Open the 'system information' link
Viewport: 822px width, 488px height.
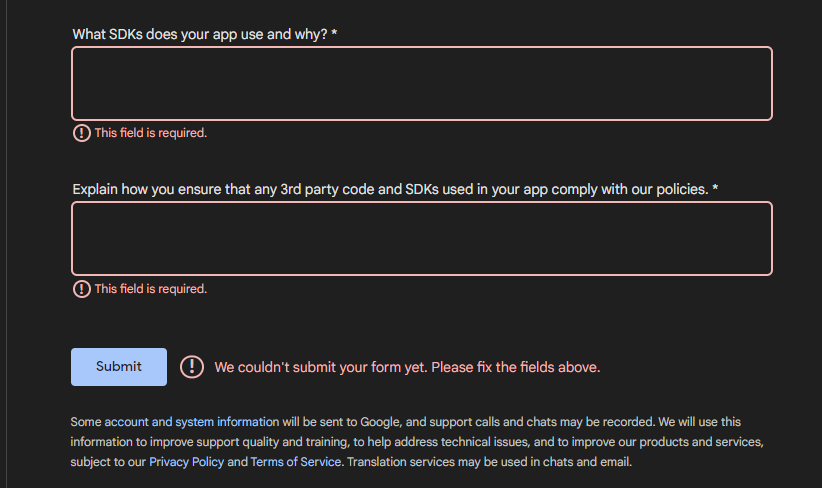[227, 422]
